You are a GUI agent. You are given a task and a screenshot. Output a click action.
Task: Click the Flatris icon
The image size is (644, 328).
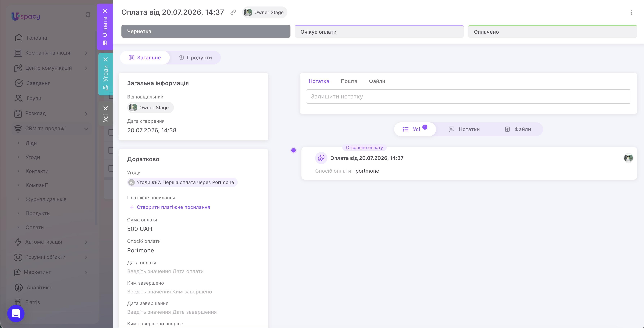pyautogui.click(x=18, y=302)
